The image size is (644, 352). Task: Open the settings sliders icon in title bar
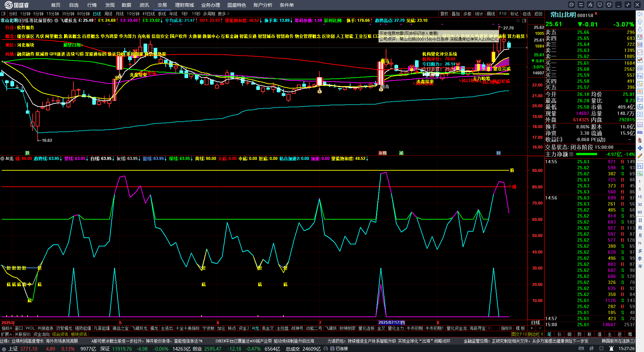(581, 5)
